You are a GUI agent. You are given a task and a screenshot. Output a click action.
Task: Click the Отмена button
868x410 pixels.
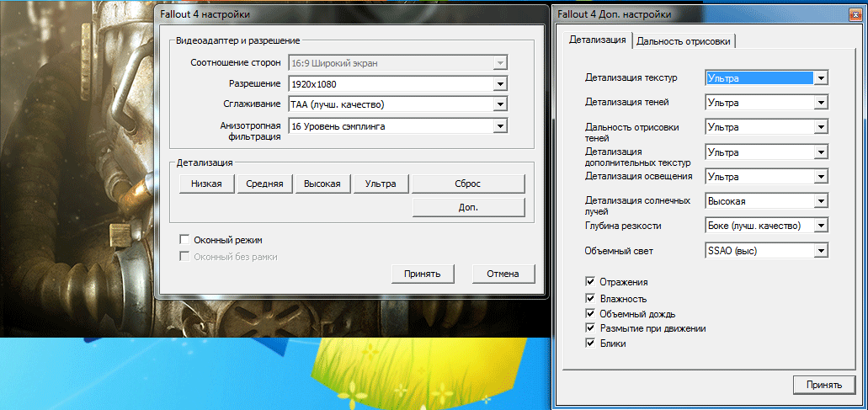[503, 274]
